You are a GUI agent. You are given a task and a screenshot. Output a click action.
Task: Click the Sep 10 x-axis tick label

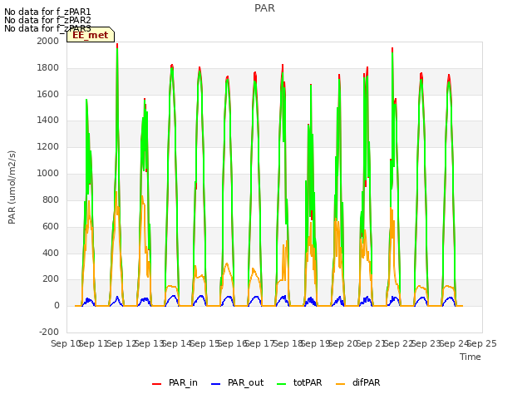point(66,343)
